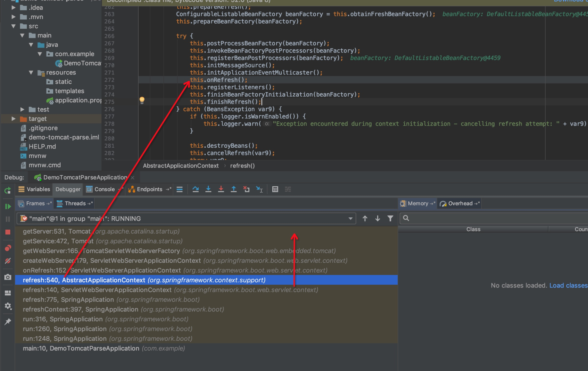Select the Threads panel tab
The height and width of the screenshot is (371, 588).
pos(74,204)
